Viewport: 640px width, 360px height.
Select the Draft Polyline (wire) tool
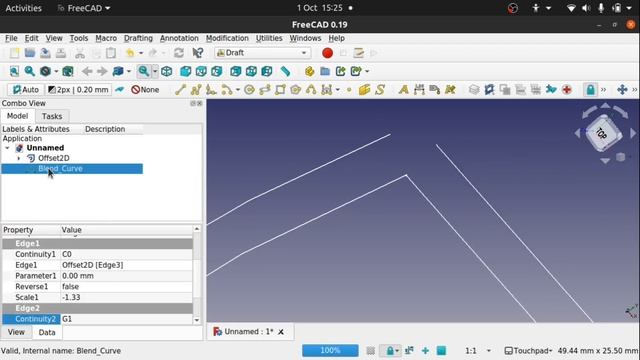(196, 90)
